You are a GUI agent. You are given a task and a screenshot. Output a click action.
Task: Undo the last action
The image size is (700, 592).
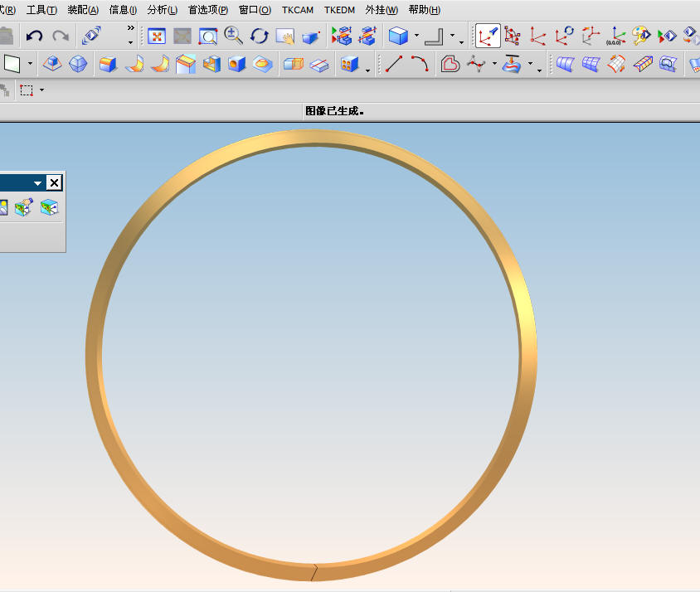coord(34,36)
